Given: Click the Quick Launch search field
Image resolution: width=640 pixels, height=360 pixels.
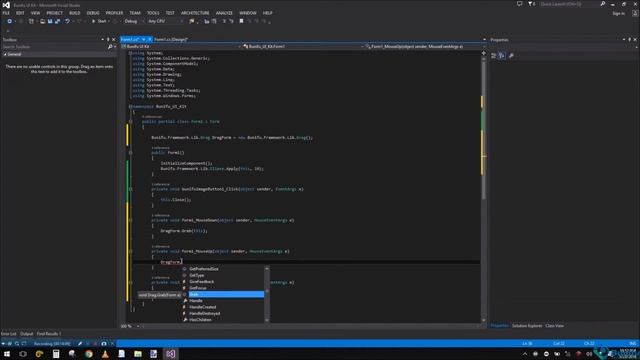Looking at the screenshot, I should pos(569,4).
